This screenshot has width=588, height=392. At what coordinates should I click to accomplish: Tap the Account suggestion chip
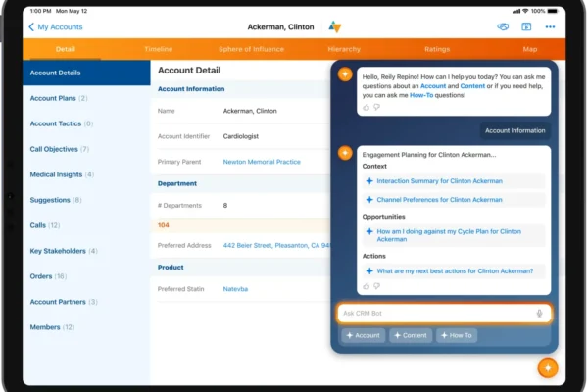[363, 335]
